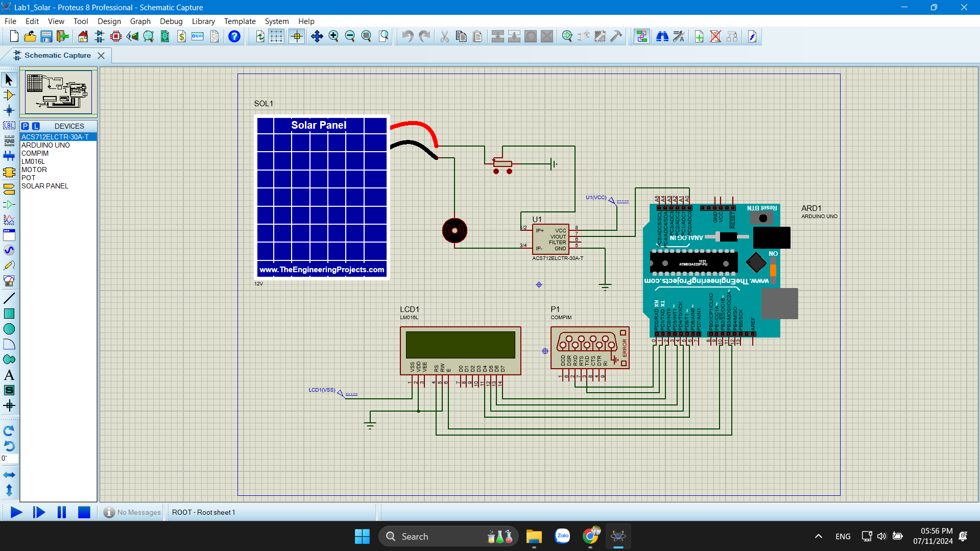
Task: Choose the Component Mode tool
Action: tap(9, 95)
